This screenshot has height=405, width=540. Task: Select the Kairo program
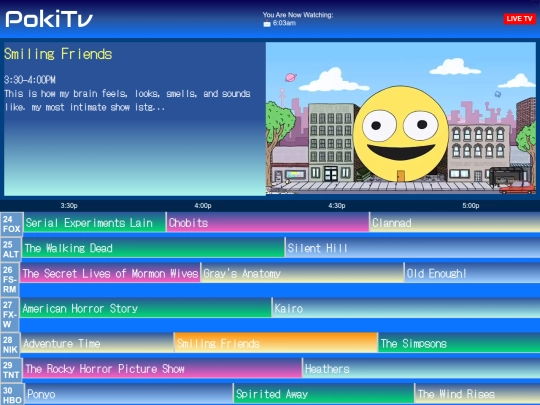[406, 308]
